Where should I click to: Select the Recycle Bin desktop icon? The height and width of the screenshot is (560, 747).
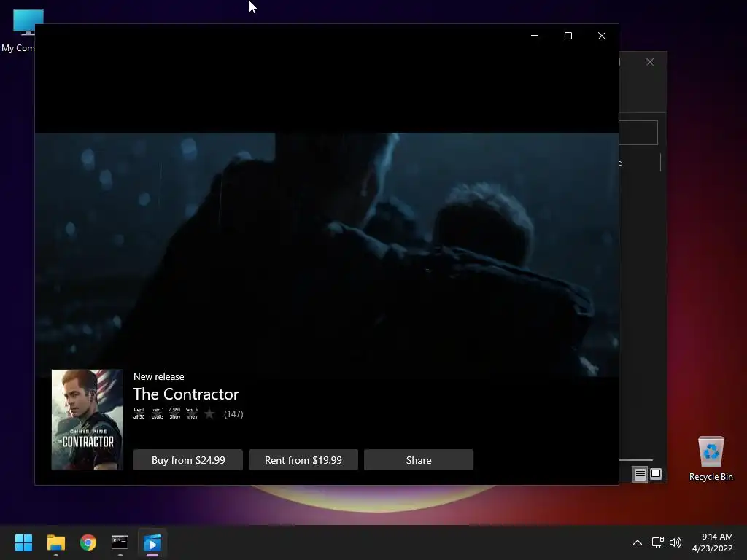(x=711, y=459)
